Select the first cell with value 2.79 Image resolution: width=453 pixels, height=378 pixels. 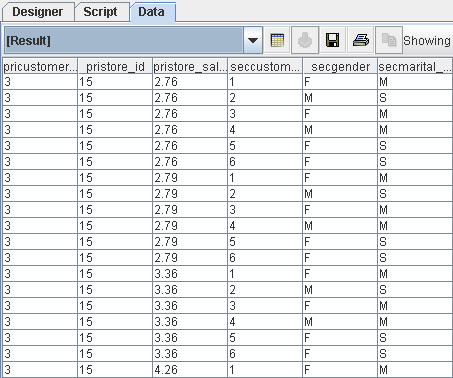[x=190, y=178]
